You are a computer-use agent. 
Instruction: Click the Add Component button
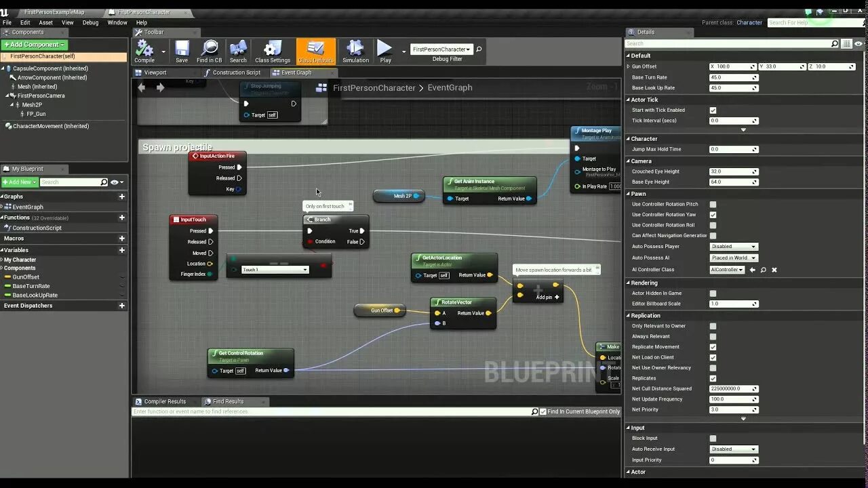[x=34, y=45]
